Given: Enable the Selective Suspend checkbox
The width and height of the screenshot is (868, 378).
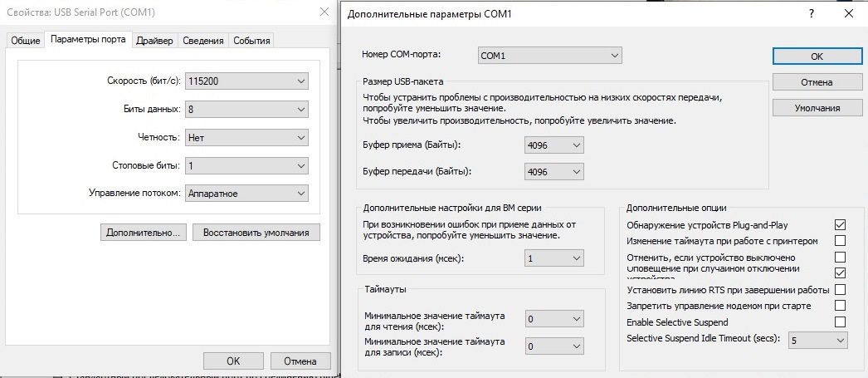Looking at the screenshot, I should [840, 322].
